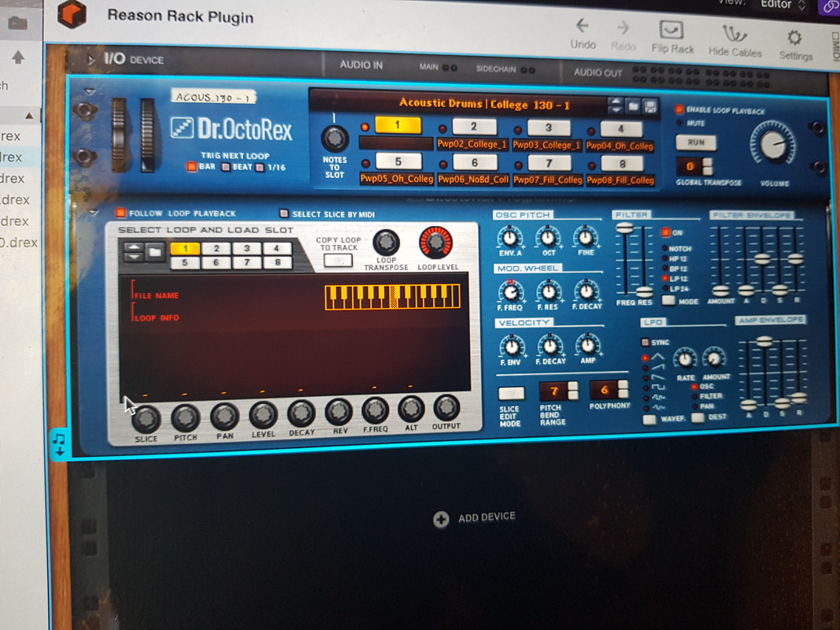Click the master Volume knob

point(773,143)
